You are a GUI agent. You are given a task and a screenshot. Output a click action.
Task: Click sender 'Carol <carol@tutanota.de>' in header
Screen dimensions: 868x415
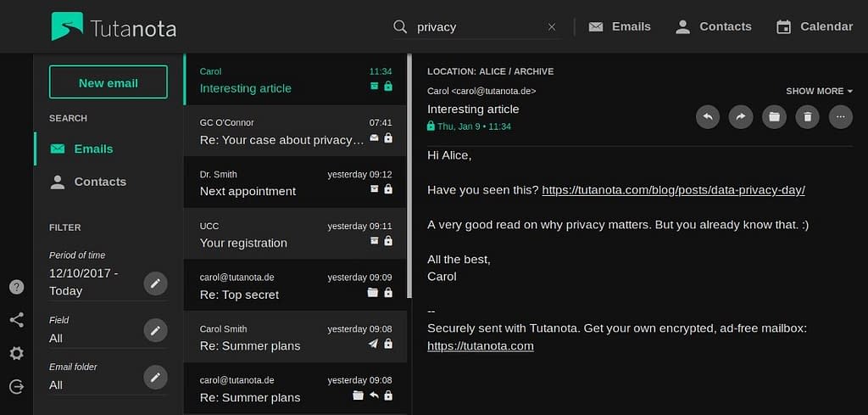tap(481, 91)
